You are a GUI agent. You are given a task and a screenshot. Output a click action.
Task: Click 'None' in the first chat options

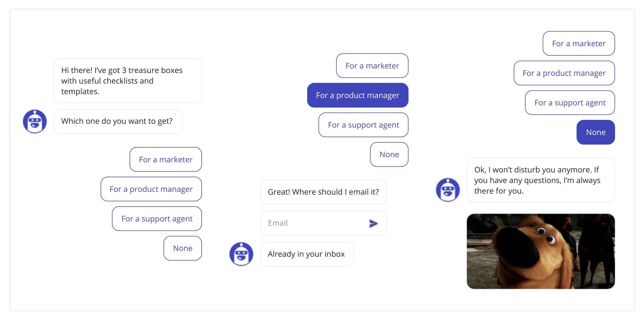183,248
